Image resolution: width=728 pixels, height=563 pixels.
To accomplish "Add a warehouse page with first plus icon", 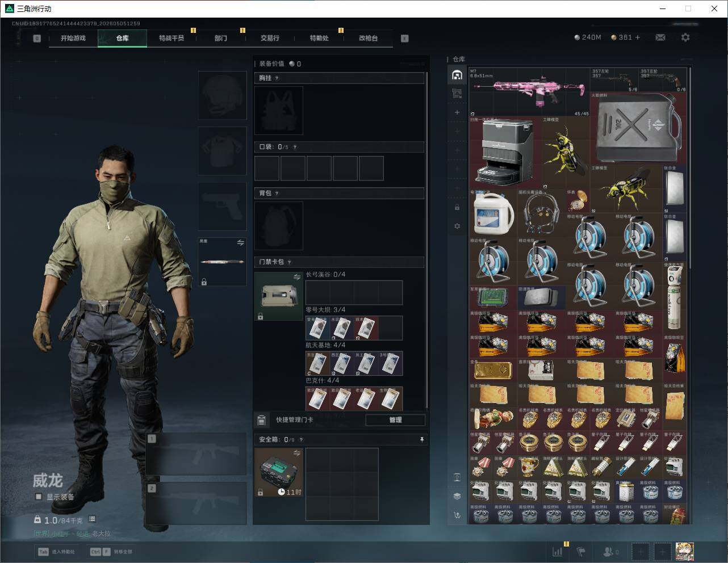I will (x=457, y=112).
